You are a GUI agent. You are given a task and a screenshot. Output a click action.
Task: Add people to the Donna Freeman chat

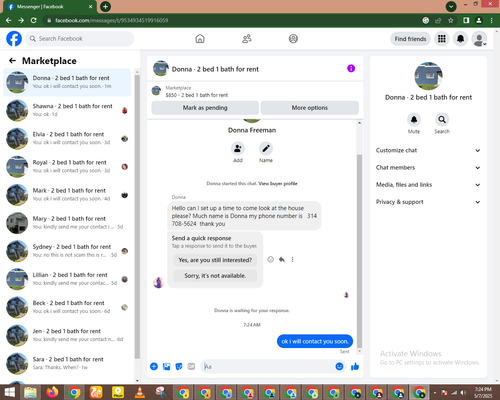(x=238, y=148)
